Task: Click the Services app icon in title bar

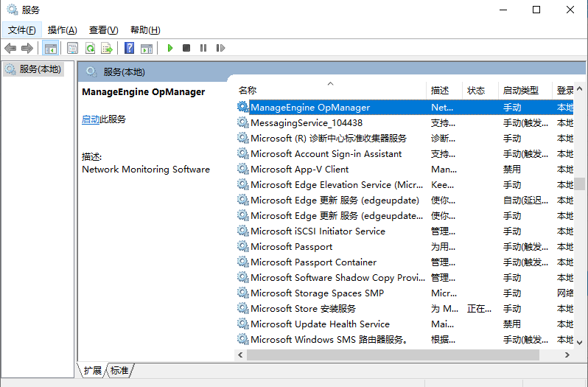Action: tap(12, 10)
